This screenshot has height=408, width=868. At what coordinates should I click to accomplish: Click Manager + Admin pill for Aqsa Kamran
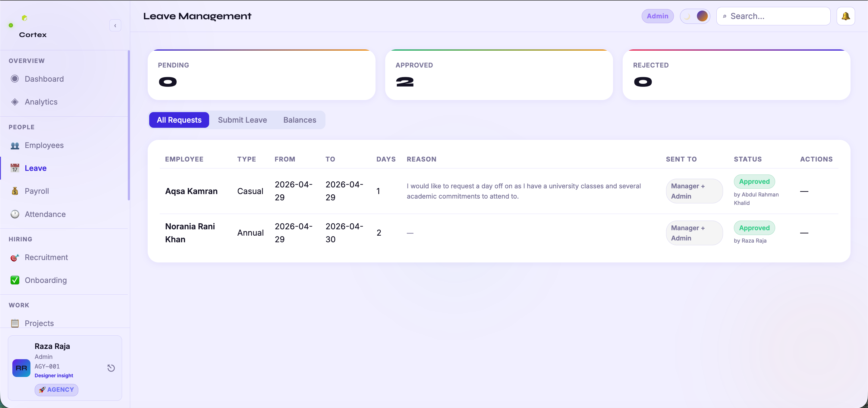point(694,191)
